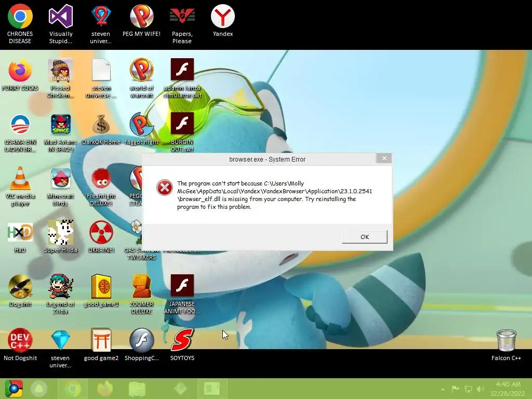Click the red error X icon in the dialog
Viewport: 532px width, 399px height.
coord(165,188)
